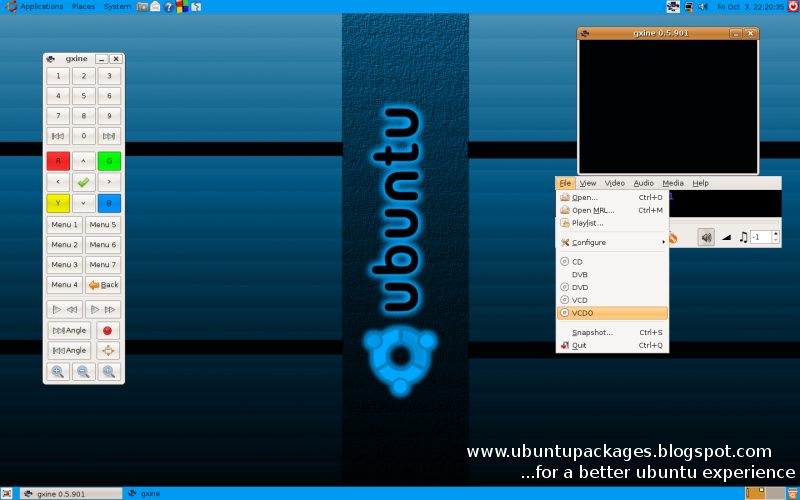Image resolution: width=800 pixels, height=500 pixels.
Task: Click the play/fast-forward button on remote
Action: pyautogui.click(x=103, y=310)
